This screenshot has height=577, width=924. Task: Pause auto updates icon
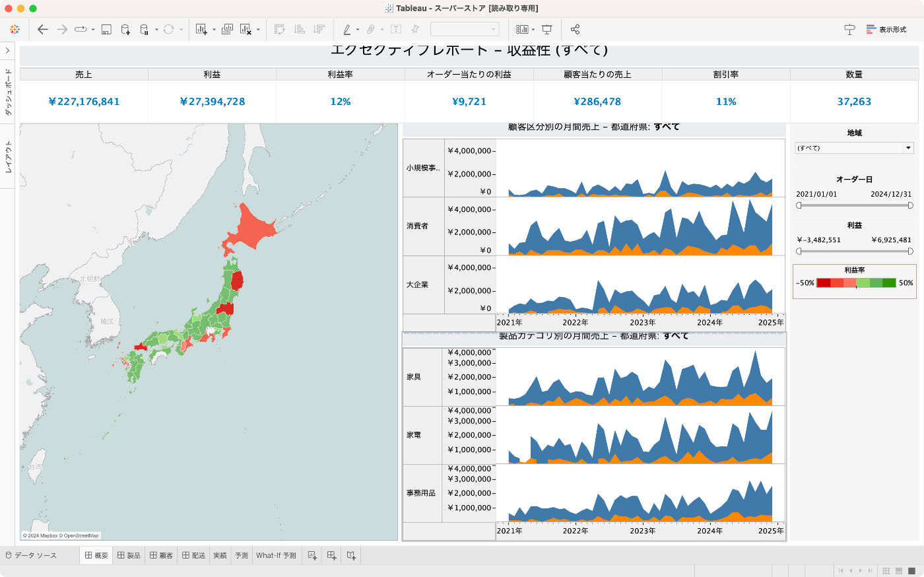pyautogui.click(x=145, y=29)
